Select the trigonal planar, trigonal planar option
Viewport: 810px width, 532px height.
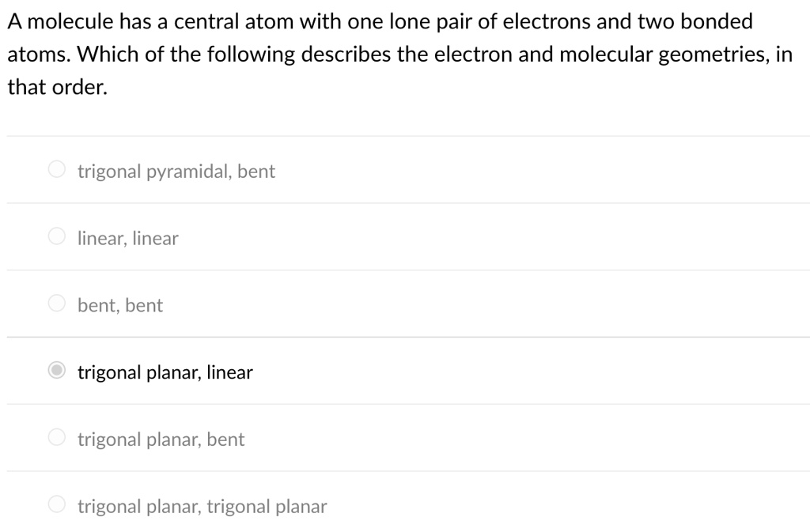pyautogui.click(x=55, y=503)
